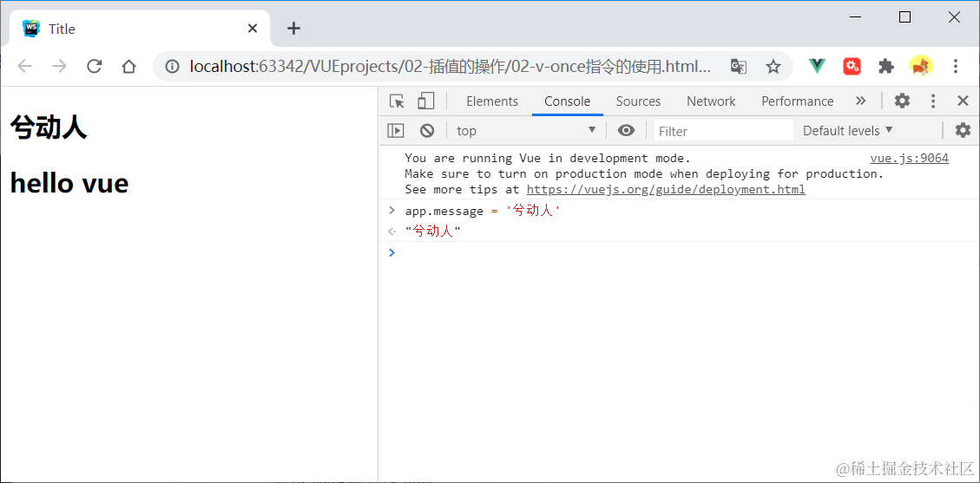This screenshot has height=483, width=980.
Task: Open Vue devtools extension icon
Action: point(817,66)
